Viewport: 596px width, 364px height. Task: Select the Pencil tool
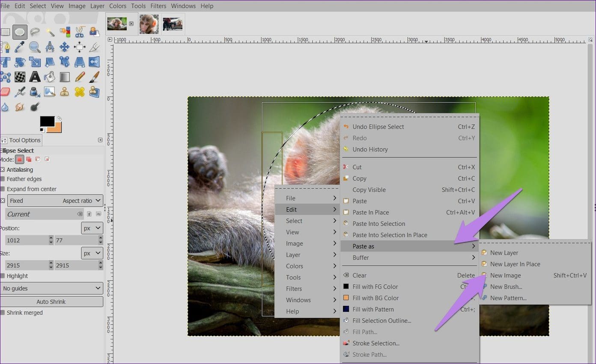coord(80,77)
